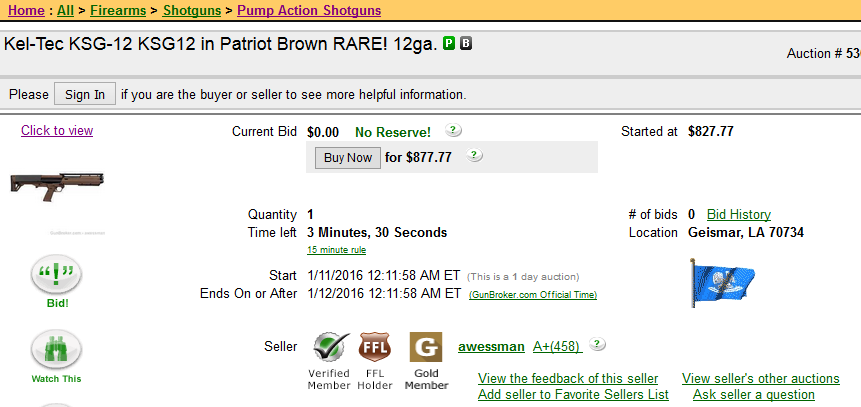Click the Gold Member badge icon

pos(425,348)
